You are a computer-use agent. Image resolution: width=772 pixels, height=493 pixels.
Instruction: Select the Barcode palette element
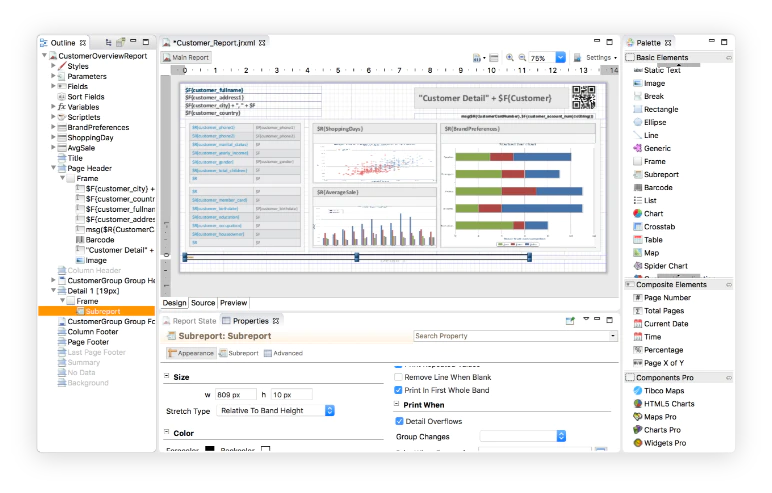click(653, 188)
